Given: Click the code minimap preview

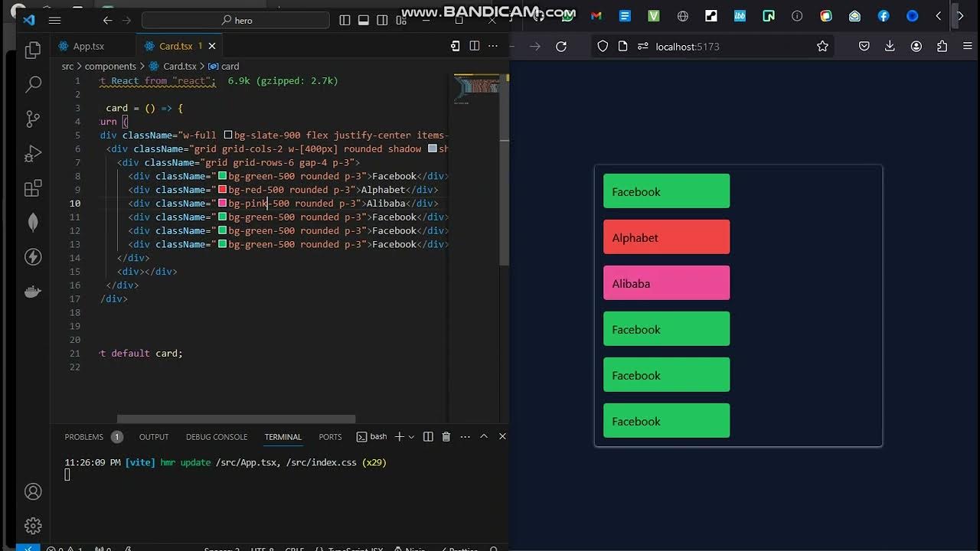Looking at the screenshot, I should (x=476, y=88).
